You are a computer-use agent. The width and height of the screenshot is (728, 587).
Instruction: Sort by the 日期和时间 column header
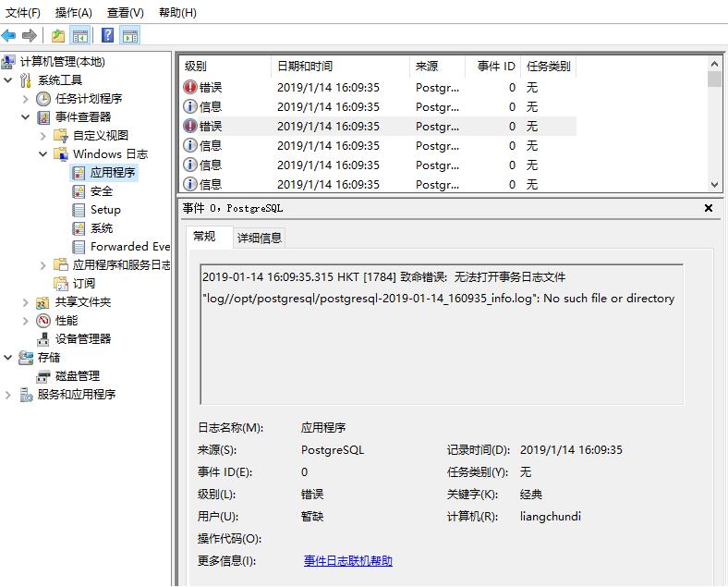pos(305,66)
